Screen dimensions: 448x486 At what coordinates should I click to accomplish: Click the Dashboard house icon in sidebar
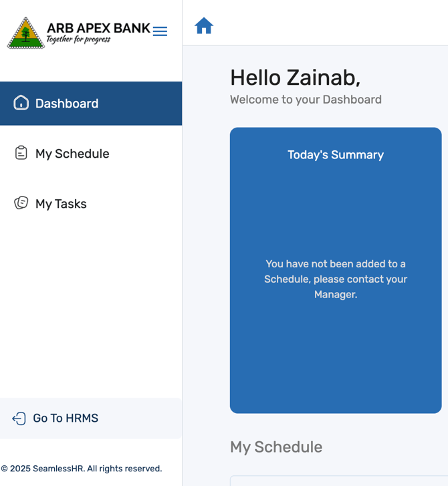[x=21, y=103]
